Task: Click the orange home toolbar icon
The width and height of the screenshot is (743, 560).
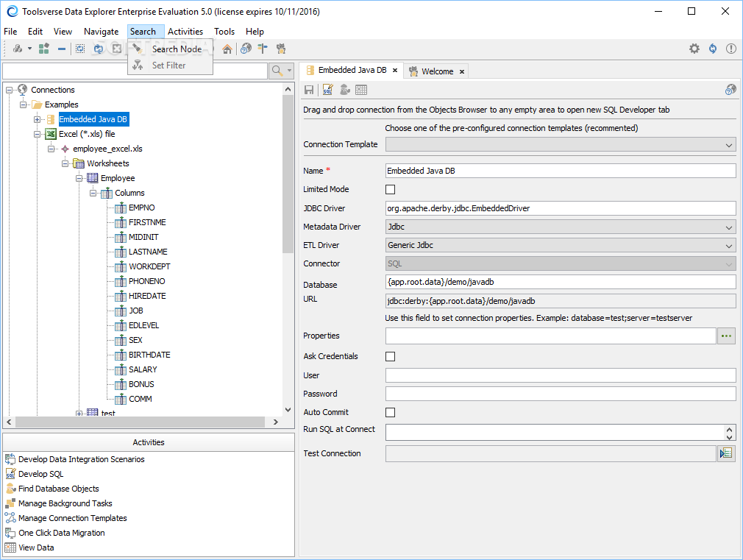Action: pyautogui.click(x=227, y=49)
